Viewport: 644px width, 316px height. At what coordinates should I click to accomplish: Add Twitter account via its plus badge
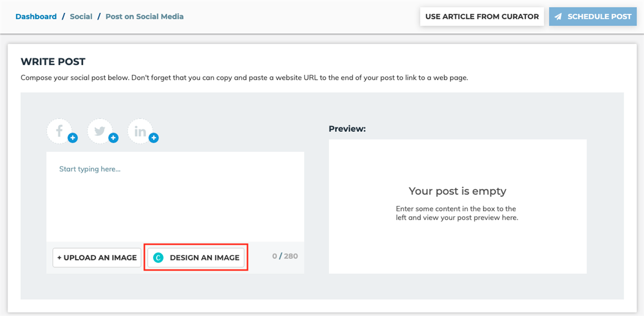113,138
